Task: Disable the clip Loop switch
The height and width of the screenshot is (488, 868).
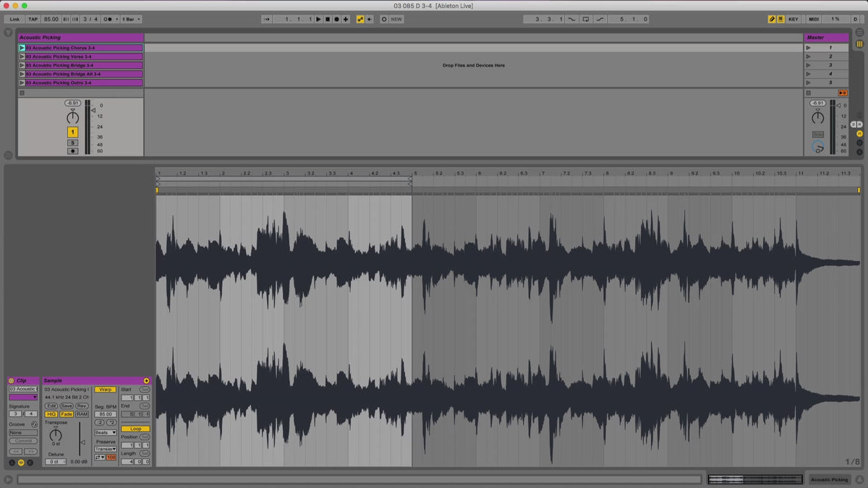Action: click(135, 429)
